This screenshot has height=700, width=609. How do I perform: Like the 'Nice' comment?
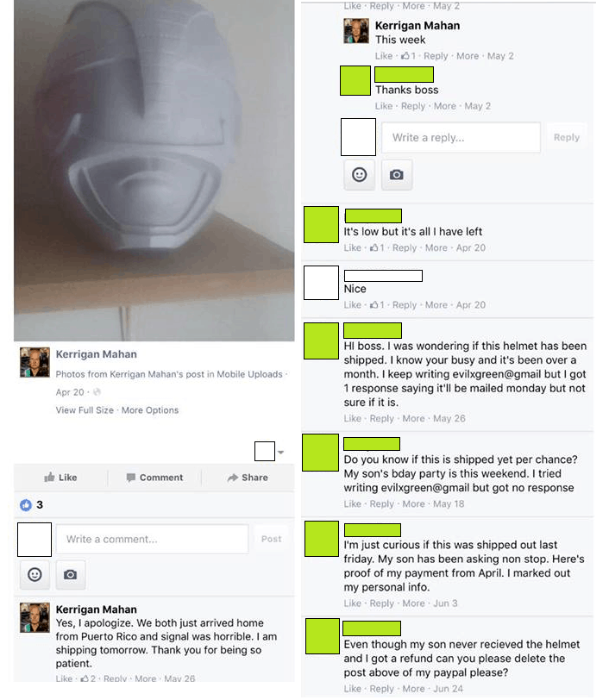click(x=352, y=305)
